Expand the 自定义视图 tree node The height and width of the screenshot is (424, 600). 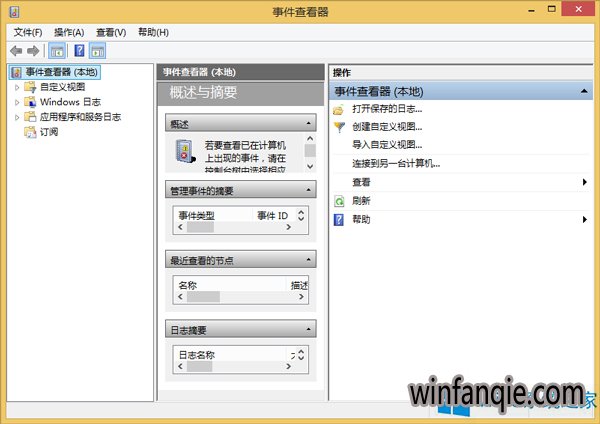17,87
